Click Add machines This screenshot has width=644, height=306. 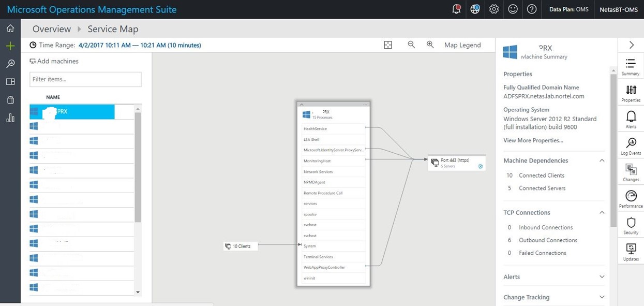[x=54, y=61]
